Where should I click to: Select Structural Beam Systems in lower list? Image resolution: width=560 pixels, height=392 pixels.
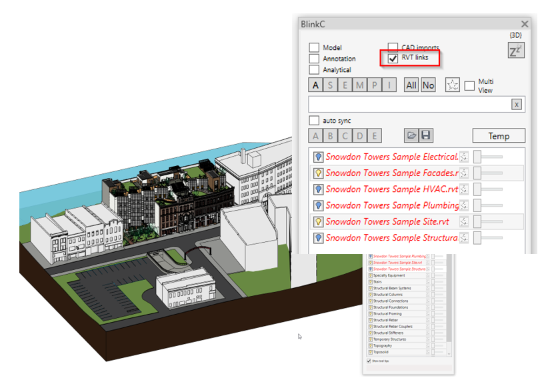pos(392,288)
